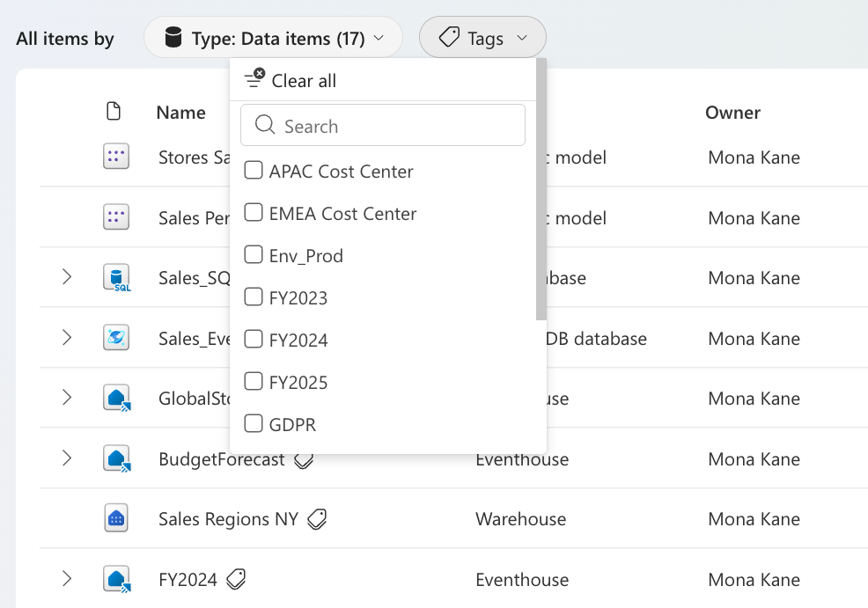Click the mirrored database icon on the Sales_Eve row
The width and height of the screenshot is (868, 608).
(x=116, y=338)
